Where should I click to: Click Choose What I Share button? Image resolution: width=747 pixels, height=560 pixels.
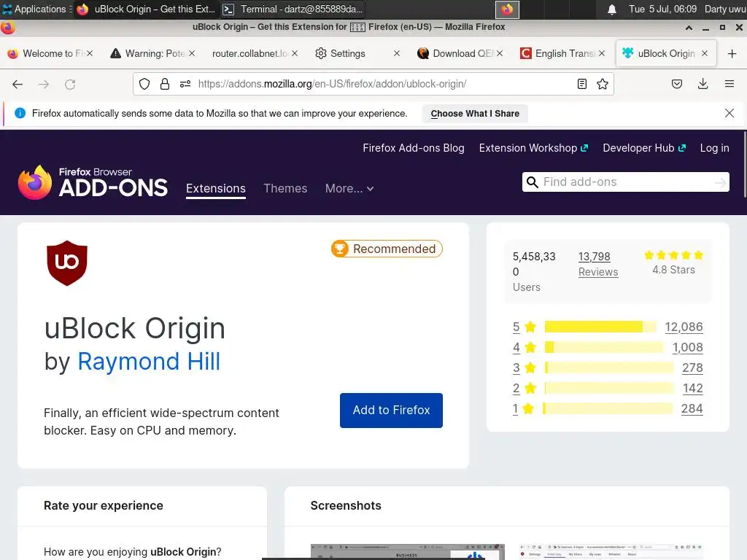pyautogui.click(x=475, y=114)
